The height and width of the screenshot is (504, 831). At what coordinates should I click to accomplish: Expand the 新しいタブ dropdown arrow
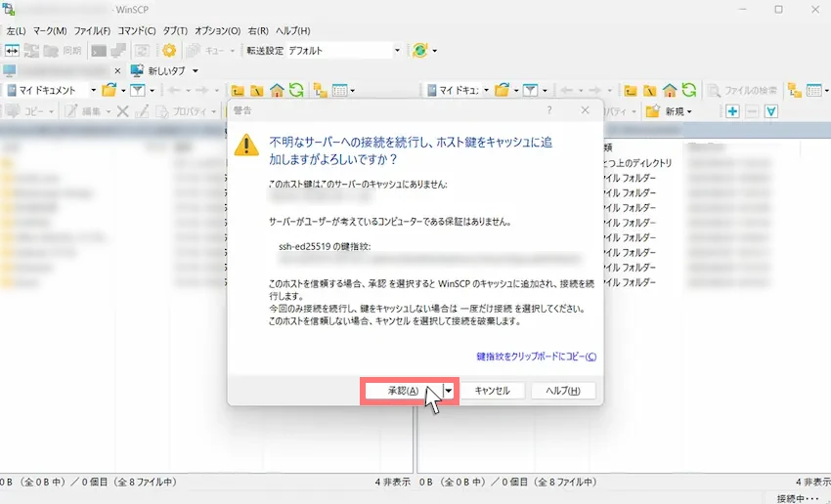(x=195, y=71)
